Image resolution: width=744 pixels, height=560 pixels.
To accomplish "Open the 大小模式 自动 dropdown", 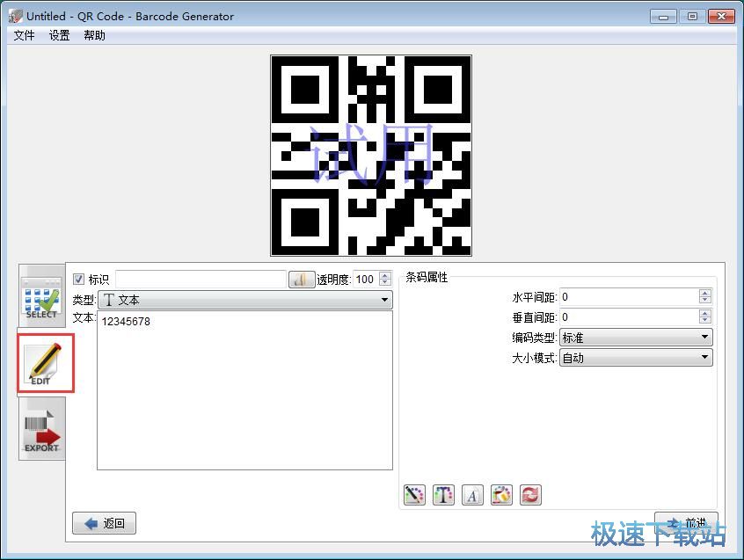I will pyautogui.click(x=636, y=357).
